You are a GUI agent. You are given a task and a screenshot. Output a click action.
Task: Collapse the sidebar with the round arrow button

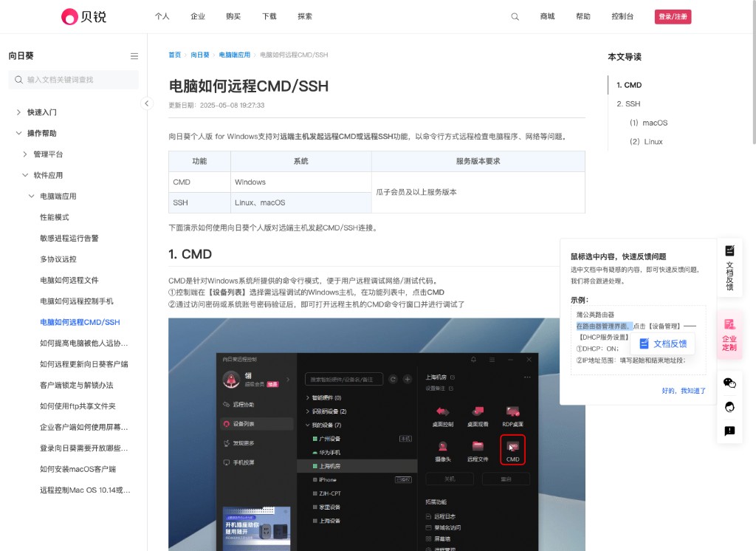click(x=147, y=103)
